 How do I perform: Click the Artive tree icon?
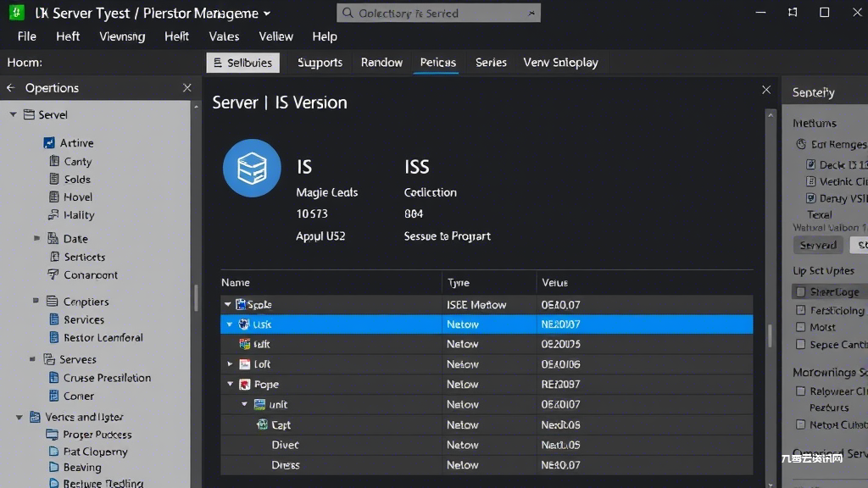pos(49,142)
